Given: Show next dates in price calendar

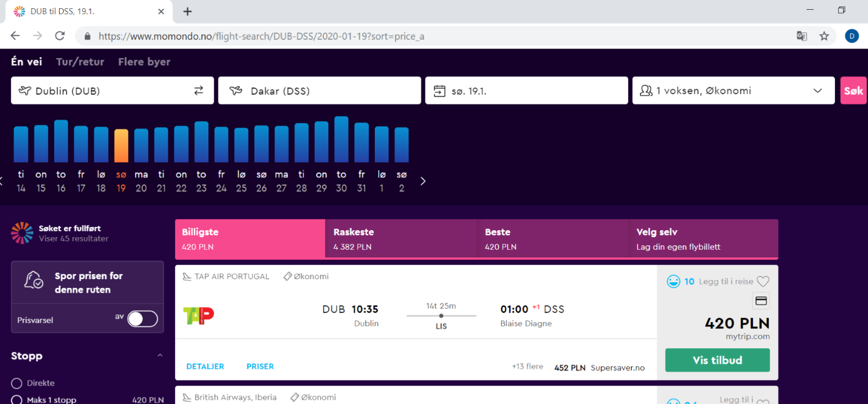Looking at the screenshot, I should (423, 181).
